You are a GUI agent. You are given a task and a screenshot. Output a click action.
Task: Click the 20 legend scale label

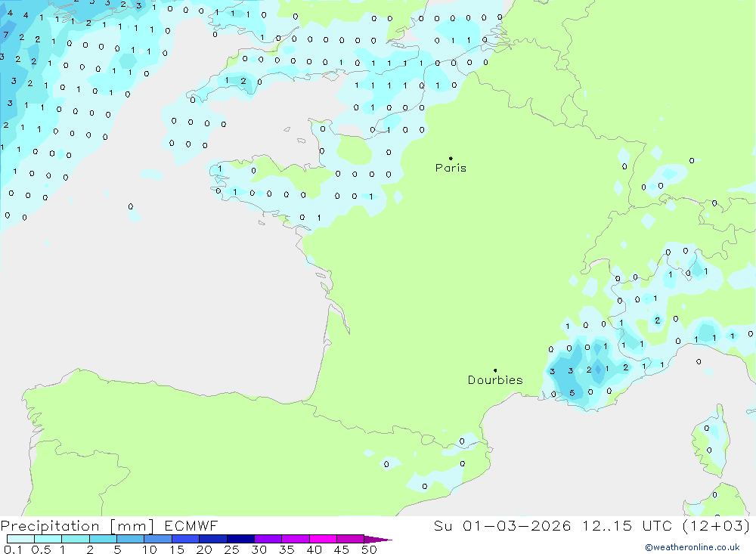(x=204, y=549)
